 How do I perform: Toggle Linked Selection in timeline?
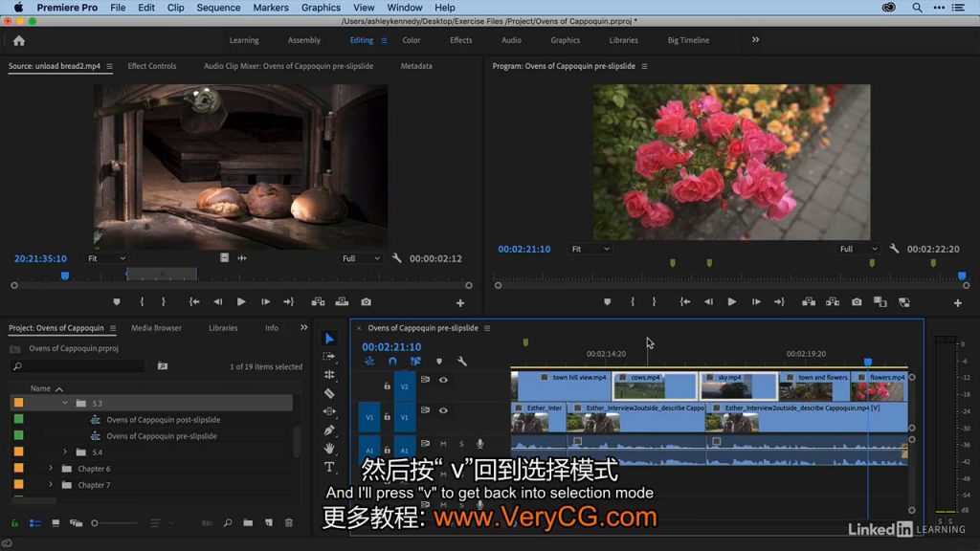click(415, 362)
